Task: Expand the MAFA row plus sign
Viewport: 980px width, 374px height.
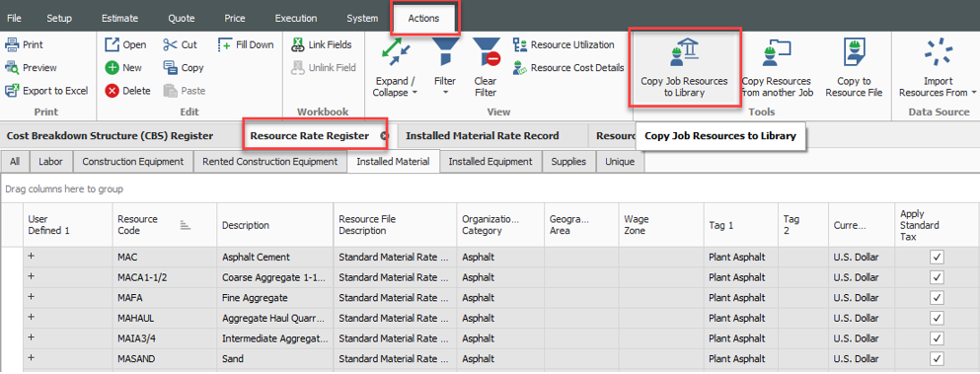Action: [32, 297]
